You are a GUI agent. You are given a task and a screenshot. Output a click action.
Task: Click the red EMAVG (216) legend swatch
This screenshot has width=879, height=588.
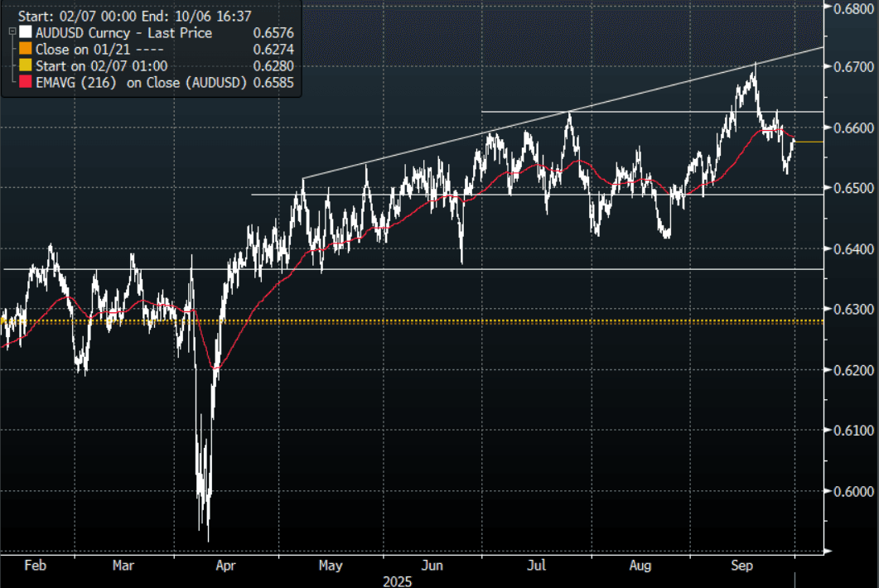pos(25,82)
